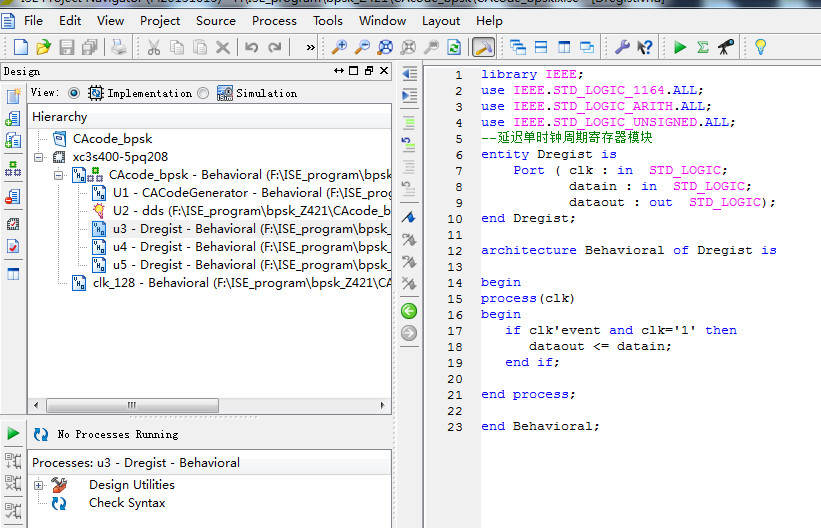This screenshot has width=821, height=528.
Task: Expand the Design Utilities process group
Action: point(39,485)
